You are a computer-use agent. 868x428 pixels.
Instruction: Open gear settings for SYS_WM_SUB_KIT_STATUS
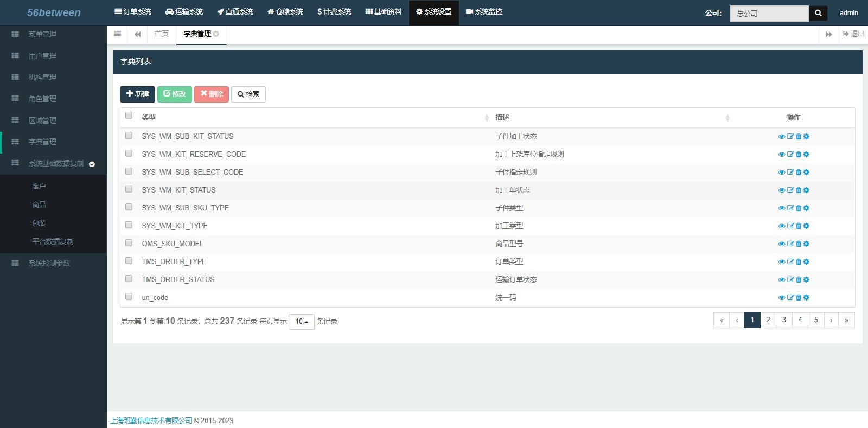coord(806,137)
